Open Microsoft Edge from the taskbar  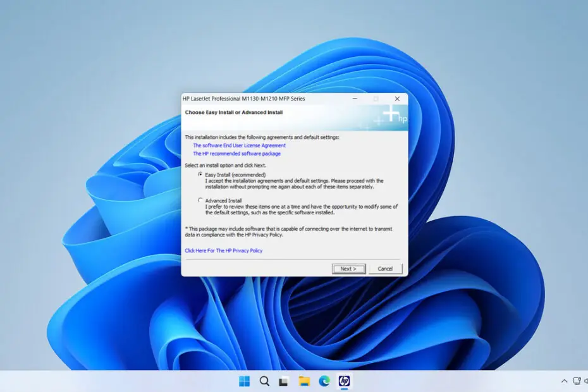point(324,381)
